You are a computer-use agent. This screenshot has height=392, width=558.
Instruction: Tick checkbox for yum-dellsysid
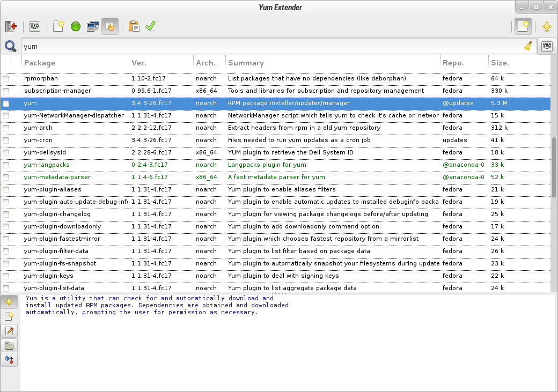[x=6, y=153]
